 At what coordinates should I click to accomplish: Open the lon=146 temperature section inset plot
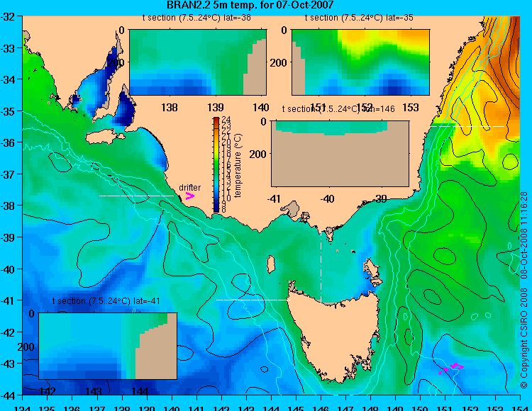pyautogui.click(x=340, y=154)
